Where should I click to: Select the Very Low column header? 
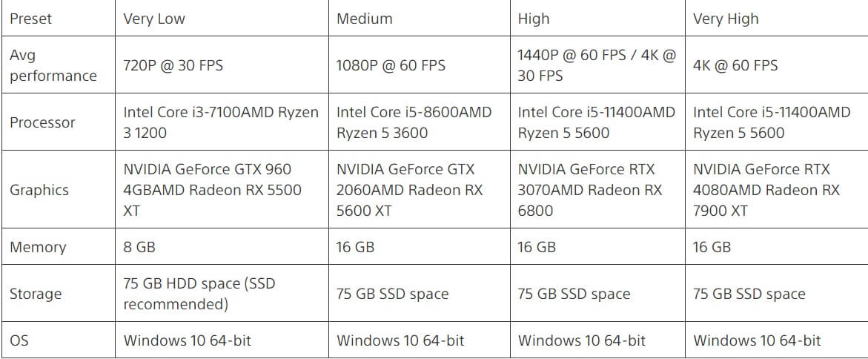pos(222,19)
